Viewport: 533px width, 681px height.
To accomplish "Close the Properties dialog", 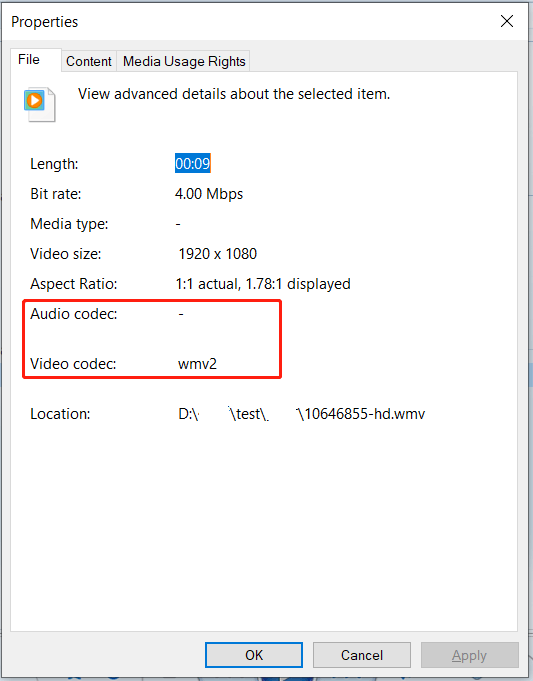I will pos(507,21).
